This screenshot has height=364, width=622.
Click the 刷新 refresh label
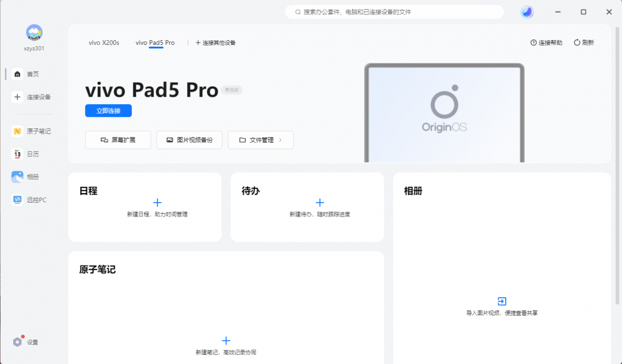(x=588, y=43)
